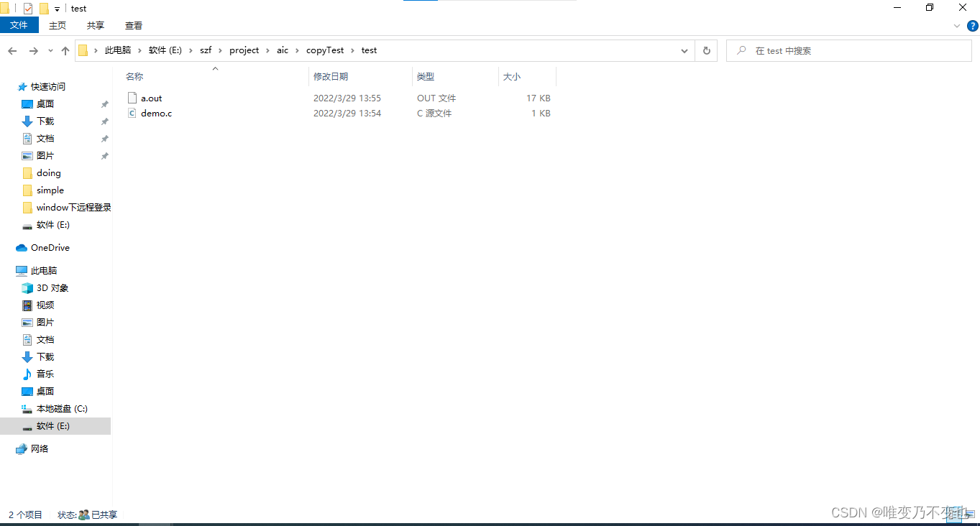Open the simple folder in sidebar
Image resolution: width=980 pixels, height=526 pixels.
(x=50, y=190)
